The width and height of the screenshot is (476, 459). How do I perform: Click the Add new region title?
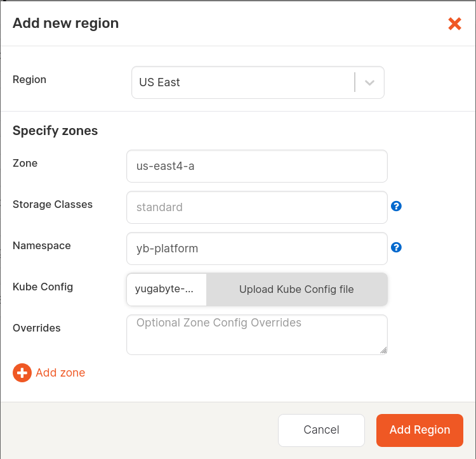click(x=65, y=23)
